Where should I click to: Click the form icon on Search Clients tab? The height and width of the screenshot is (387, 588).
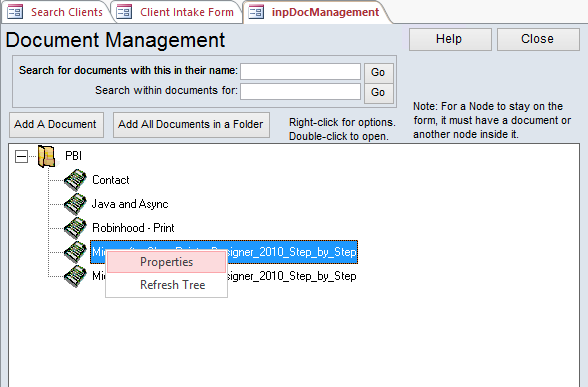click(x=15, y=12)
